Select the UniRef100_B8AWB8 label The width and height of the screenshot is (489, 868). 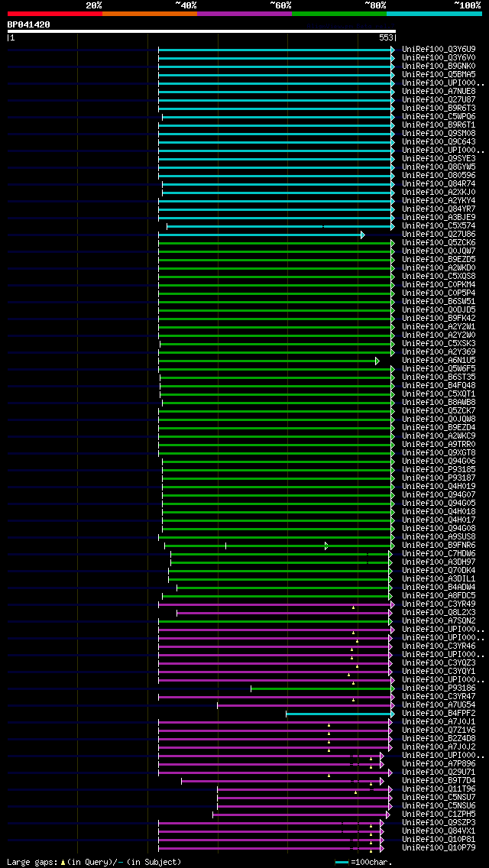click(x=439, y=402)
